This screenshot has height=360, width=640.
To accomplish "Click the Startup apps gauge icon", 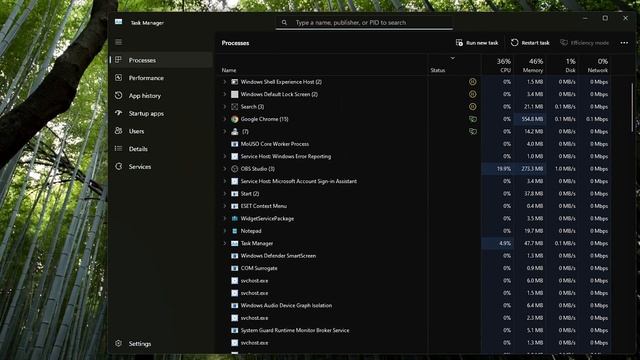I will (118, 113).
